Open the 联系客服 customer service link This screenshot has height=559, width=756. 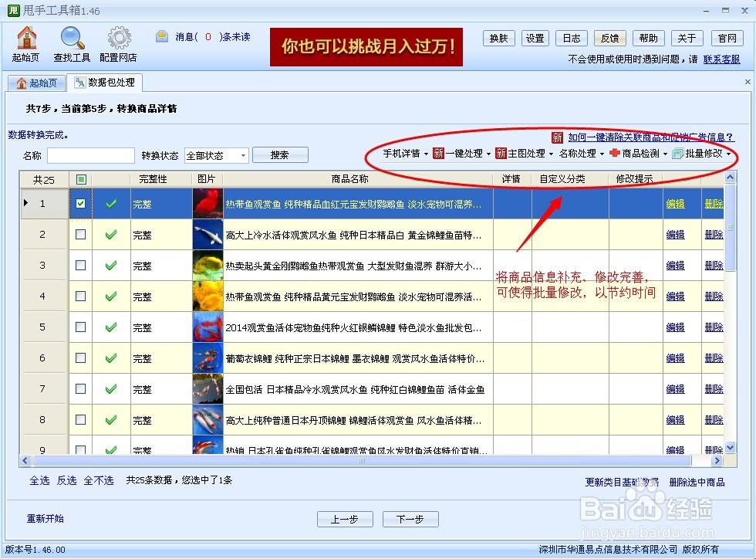[721, 58]
